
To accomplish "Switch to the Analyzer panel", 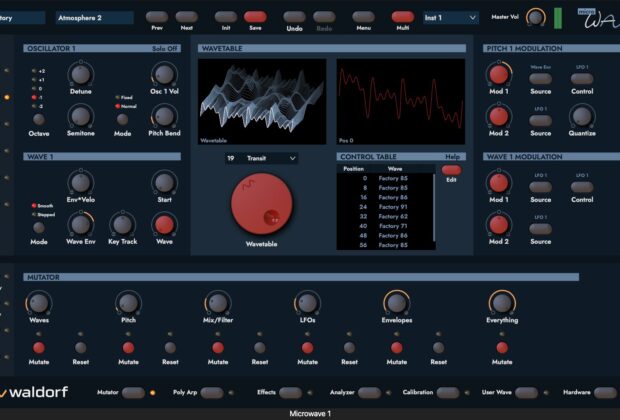I will (369, 393).
